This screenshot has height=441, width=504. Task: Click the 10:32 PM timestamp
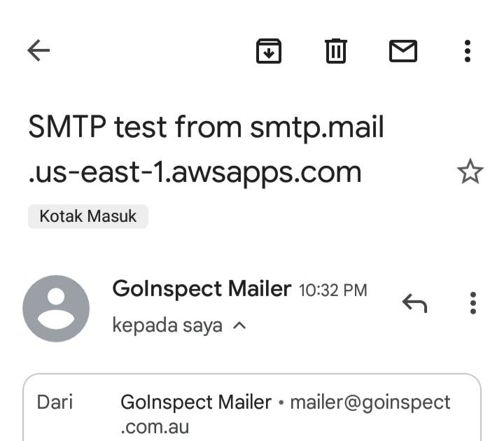[332, 290]
